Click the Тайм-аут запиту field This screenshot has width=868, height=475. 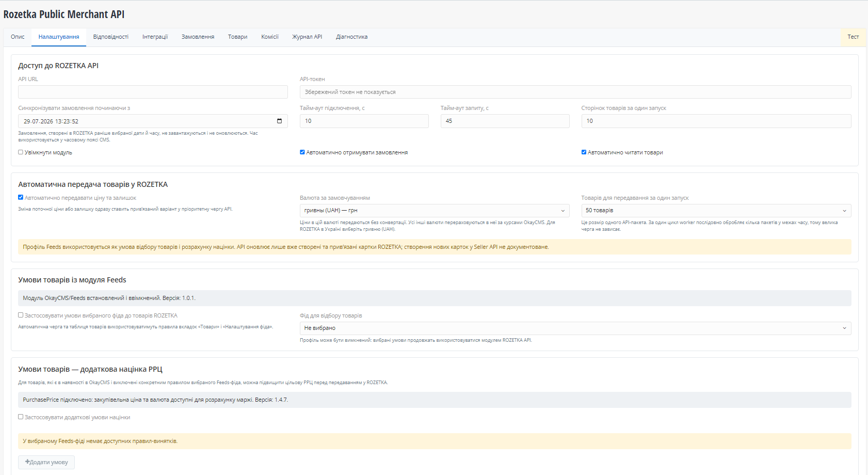(x=505, y=121)
